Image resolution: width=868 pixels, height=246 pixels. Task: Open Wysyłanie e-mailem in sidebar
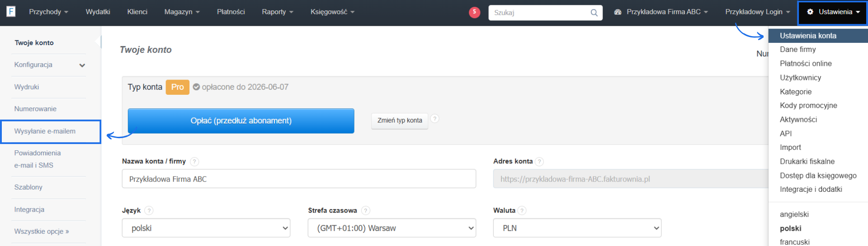[x=45, y=131]
